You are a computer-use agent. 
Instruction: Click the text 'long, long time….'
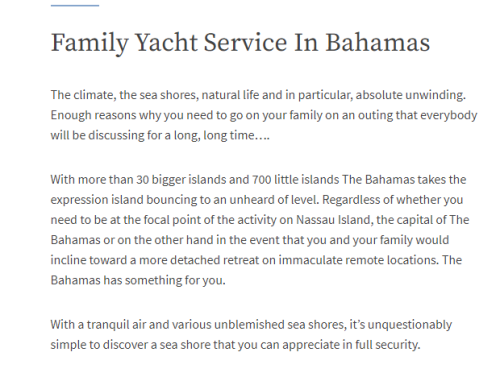tap(236, 136)
